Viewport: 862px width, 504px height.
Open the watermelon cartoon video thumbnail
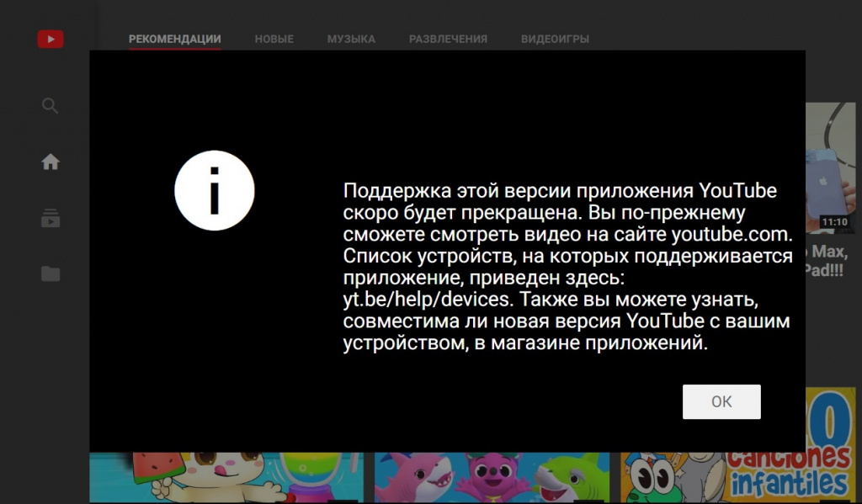(226, 477)
